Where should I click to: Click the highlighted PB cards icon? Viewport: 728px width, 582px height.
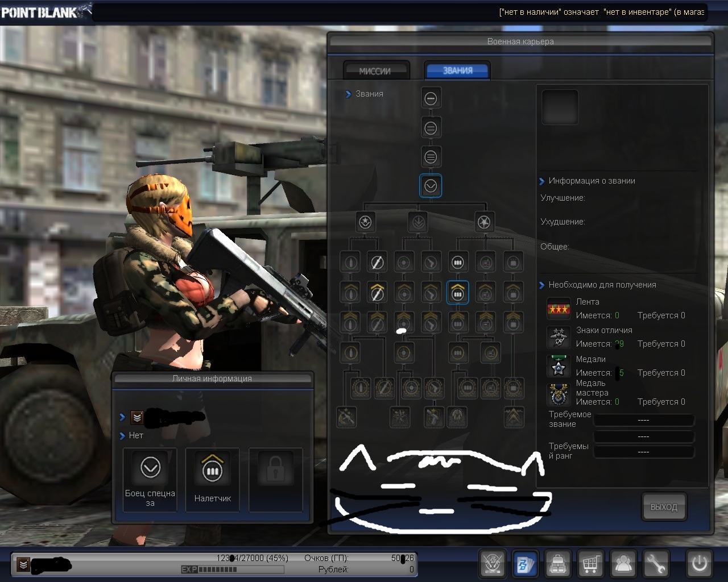(x=525, y=564)
